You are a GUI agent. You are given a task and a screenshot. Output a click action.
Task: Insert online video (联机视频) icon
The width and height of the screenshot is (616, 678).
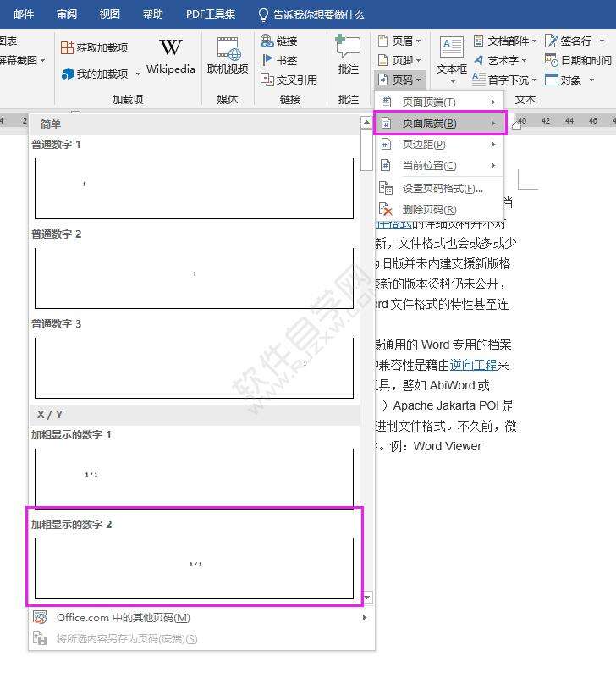pyautogui.click(x=228, y=48)
